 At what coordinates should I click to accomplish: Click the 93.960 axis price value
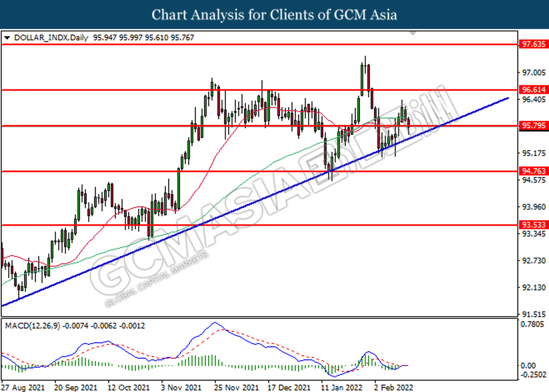(x=534, y=207)
